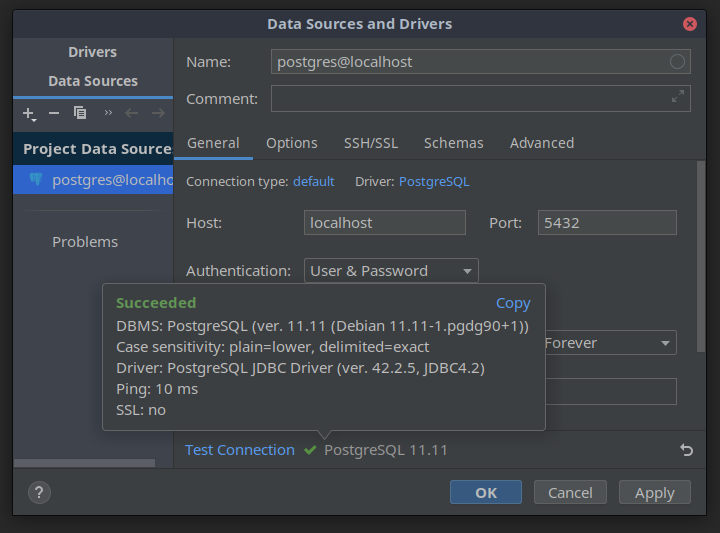Click the Case sensitivity line in popup
Image resolution: width=720 pixels, height=533 pixels.
point(273,347)
